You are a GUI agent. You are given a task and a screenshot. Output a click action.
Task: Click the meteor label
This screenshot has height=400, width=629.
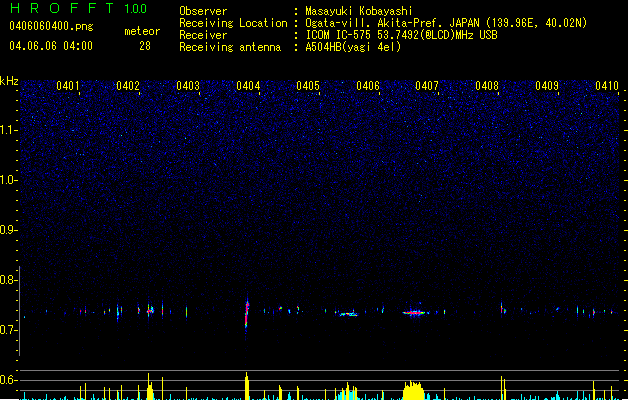point(142,31)
